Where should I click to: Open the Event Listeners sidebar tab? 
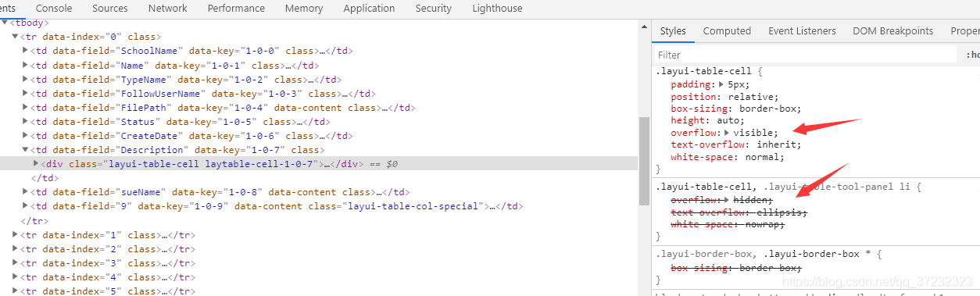click(x=802, y=30)
